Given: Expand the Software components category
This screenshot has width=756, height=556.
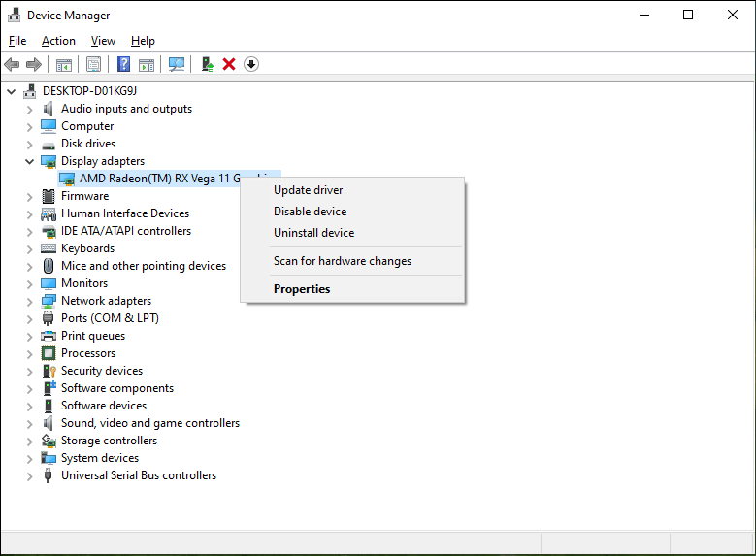Looking at the screenshot, I should (30, 389).
